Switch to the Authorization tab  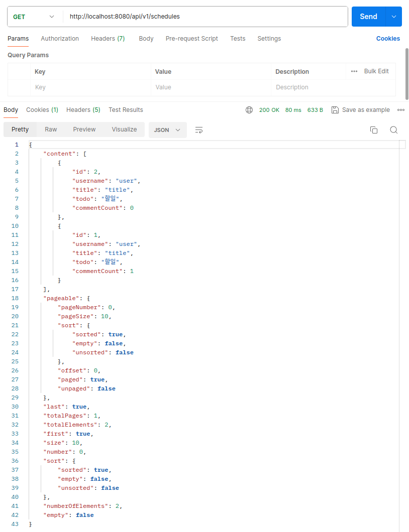click(60, 39)
